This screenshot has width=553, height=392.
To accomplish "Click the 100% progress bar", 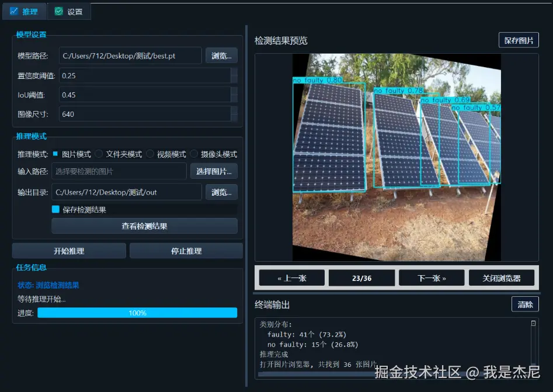I will click(137, 313).
